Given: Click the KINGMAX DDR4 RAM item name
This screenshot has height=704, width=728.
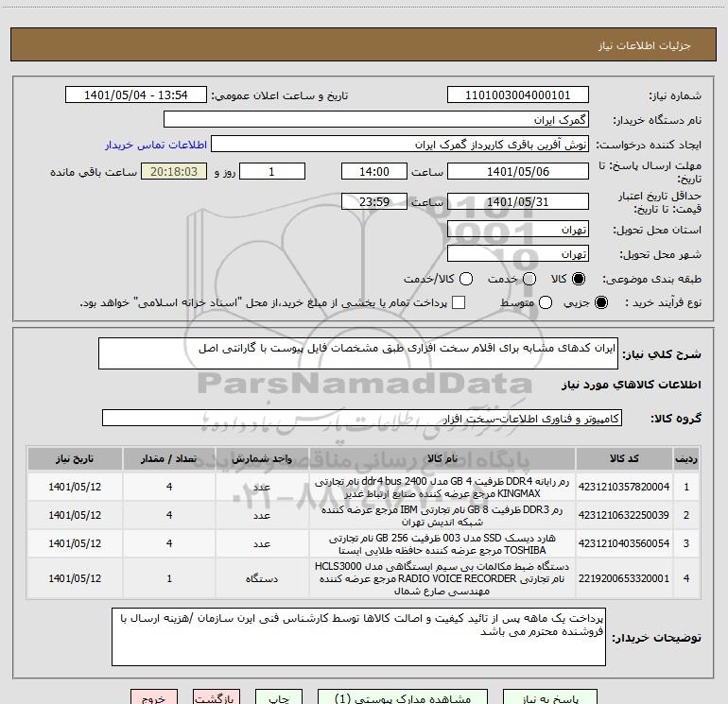Looking at the screenshot, I should coord(442,487).
